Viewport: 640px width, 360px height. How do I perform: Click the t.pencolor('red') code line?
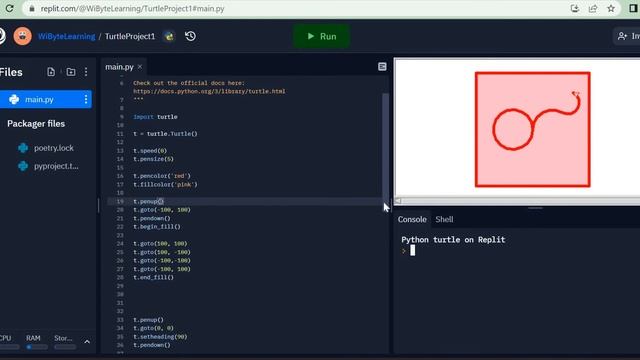click(162, 176)
